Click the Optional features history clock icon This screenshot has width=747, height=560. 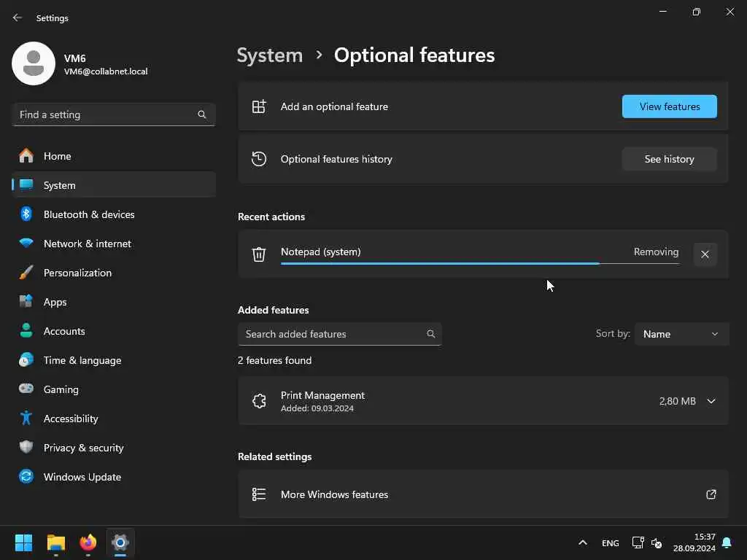point(259,159)
